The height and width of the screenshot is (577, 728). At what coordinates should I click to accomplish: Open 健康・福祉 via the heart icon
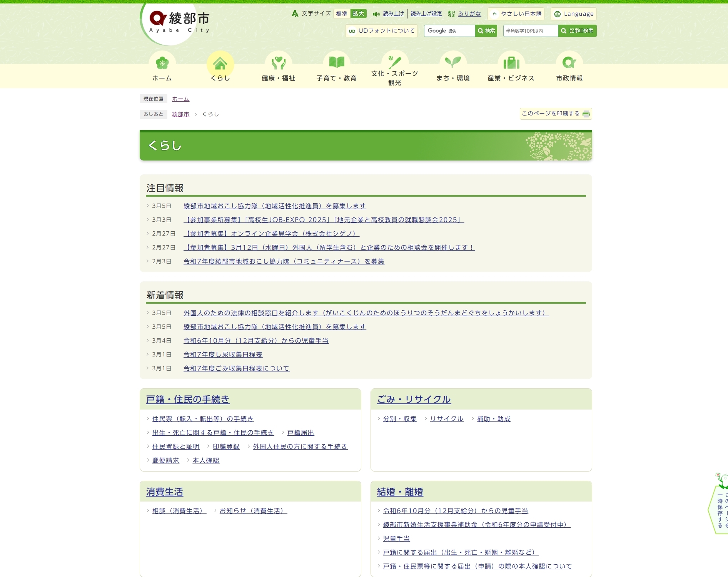(x=278, y=63)
